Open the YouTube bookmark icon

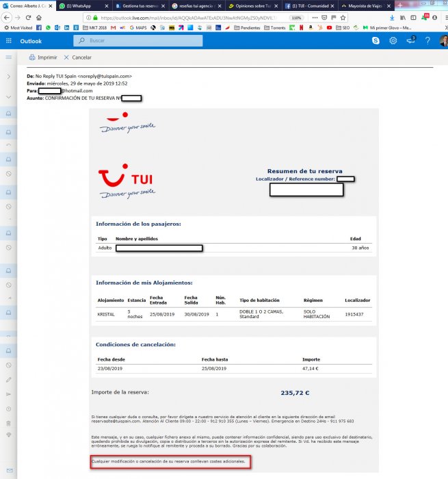[x=329, y=28]
